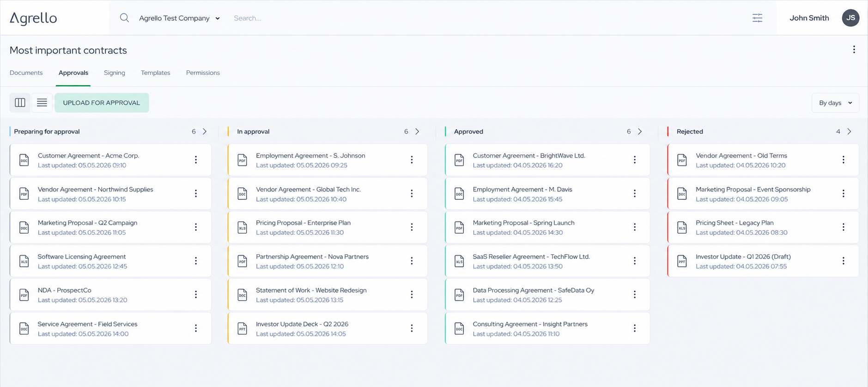Open menu for NDA - ProspectCo

click(x=196, y=295)
